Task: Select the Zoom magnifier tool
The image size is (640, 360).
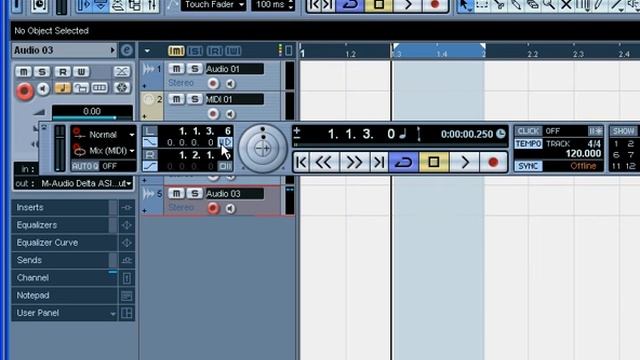Action: pos(549,5)
